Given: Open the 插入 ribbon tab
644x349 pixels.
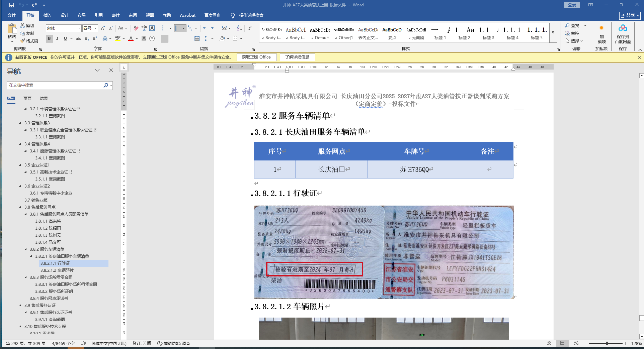Looking at the screenshot, I should 47,15.
